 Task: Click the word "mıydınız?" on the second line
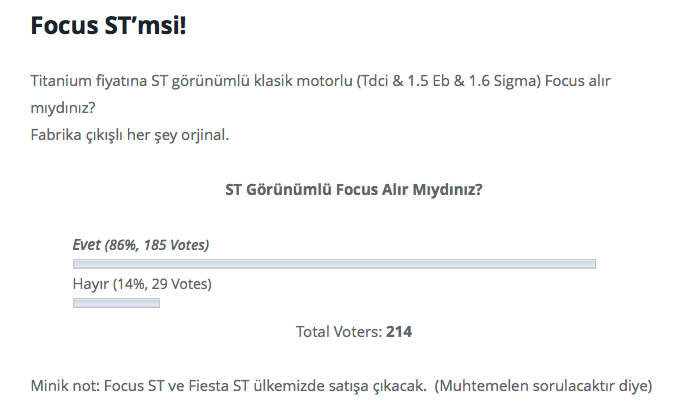63,108
